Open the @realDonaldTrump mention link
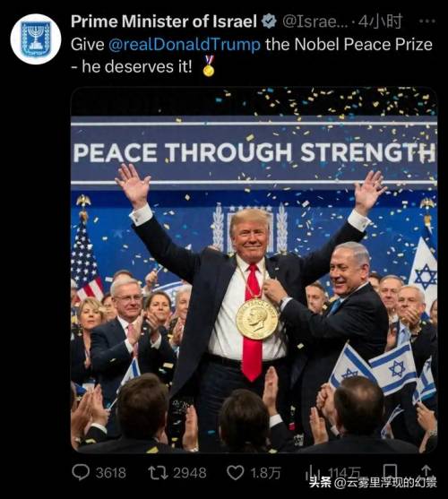Image resolution: width=448 pixels, height=499 pixels. pyautogui.click(x=185, y=45)
